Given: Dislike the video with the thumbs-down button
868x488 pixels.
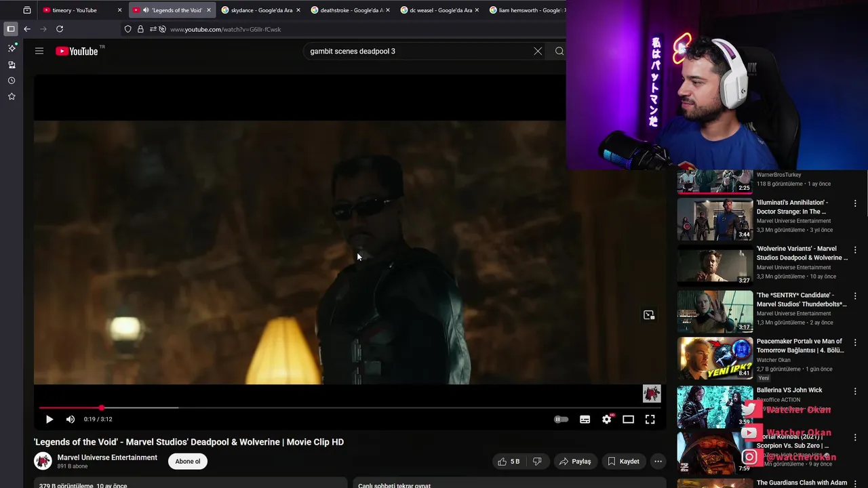Looking at the screenshot, I should pyautogui.click(x=537, y=461).
